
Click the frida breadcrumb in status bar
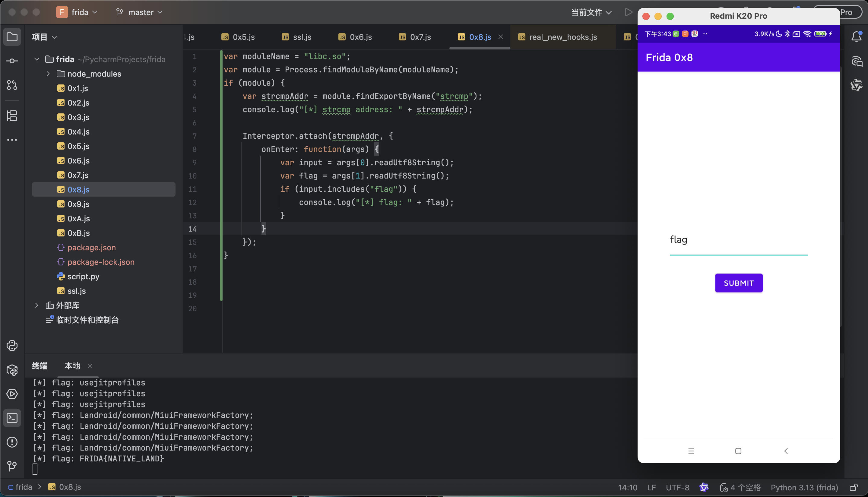coord(20,487)
